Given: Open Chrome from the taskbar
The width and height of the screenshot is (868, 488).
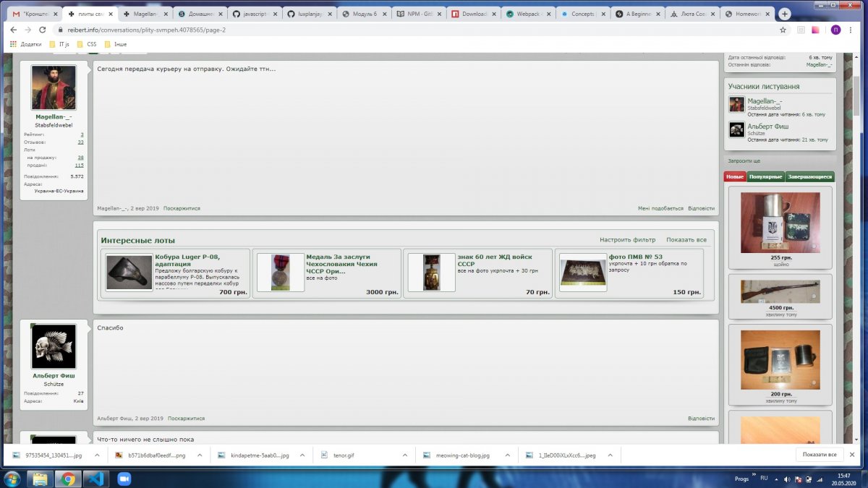Looking at the screenshot, I should [68, 479].
